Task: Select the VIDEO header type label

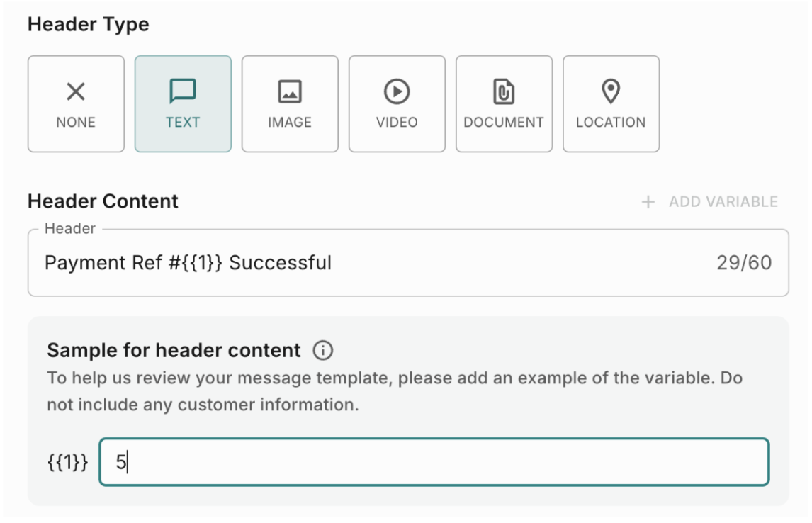Action: 397,122
